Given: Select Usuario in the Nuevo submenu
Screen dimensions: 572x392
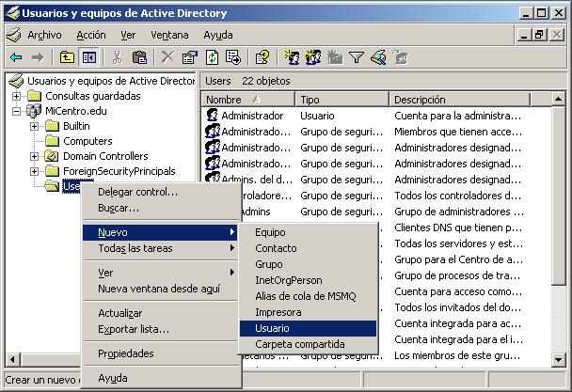Looking at the screenshot, I should pyautogui.click(x=272, y=328).
